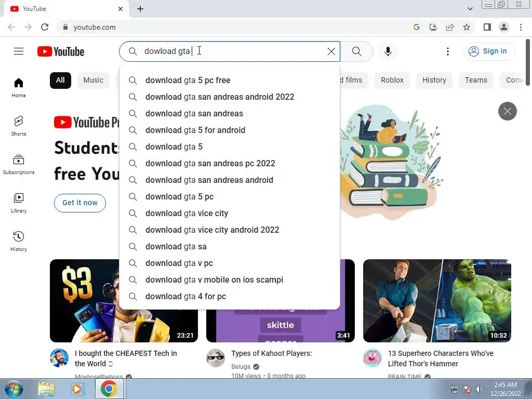The width and height of the screenshot is (532, 399).
Task: Pick the download gta san andreas android suggestion
Action: (230, 180)
